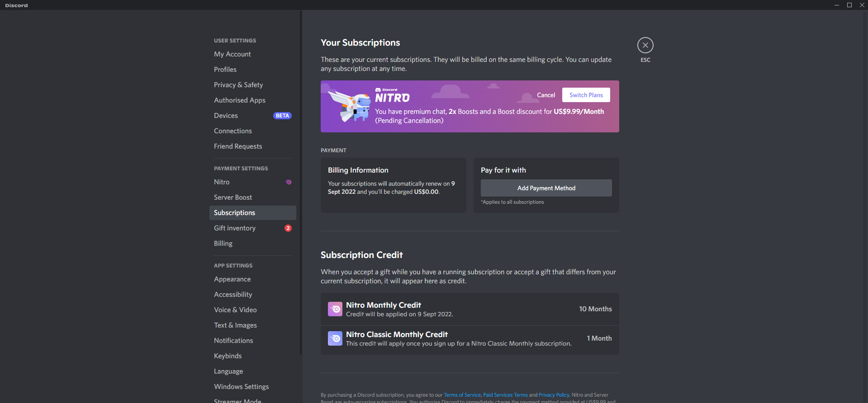Screen dimensions: 868x403
Task: Select Language in the sidebar
Action: click(x=252, y=371)
